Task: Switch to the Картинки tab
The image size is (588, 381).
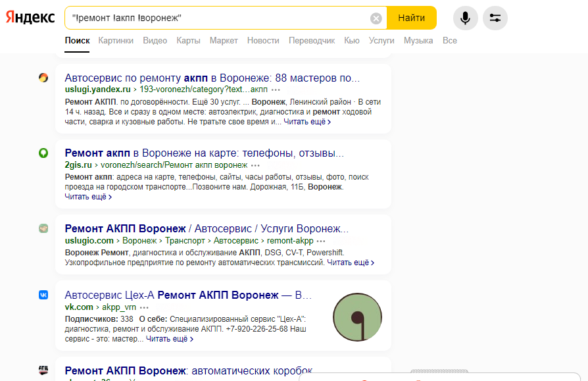Action: 116,41
